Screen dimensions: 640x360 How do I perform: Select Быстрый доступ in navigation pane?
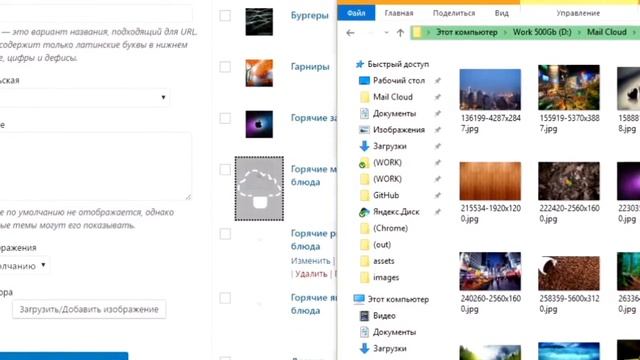pyautogui.click(x=392, y=64)
